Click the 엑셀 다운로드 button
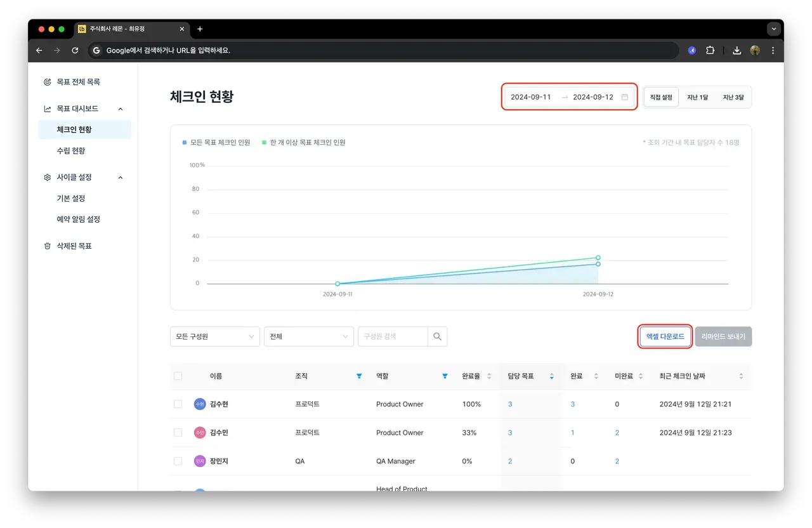812x528 pixels. pyautogui.click(x=665, y=336)
